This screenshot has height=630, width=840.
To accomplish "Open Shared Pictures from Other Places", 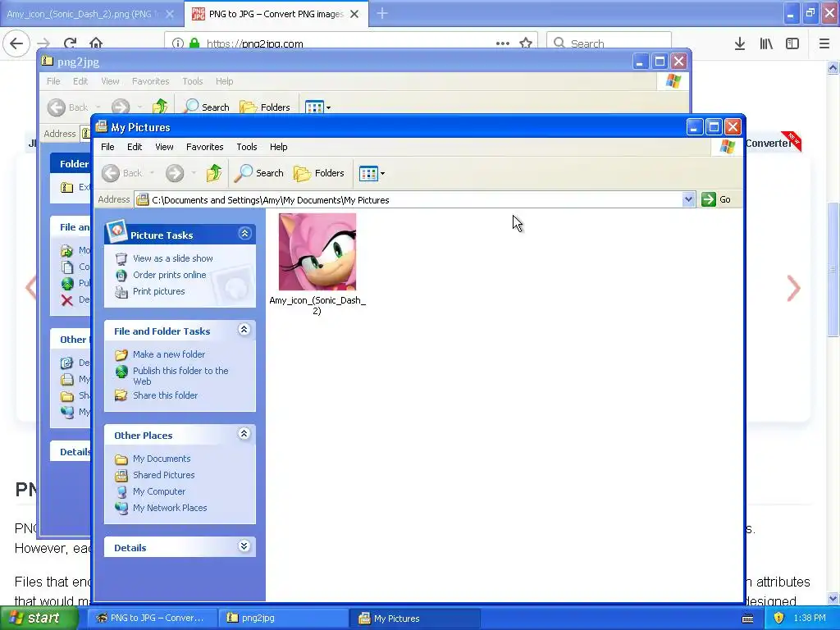I will [x=163, y=475].
